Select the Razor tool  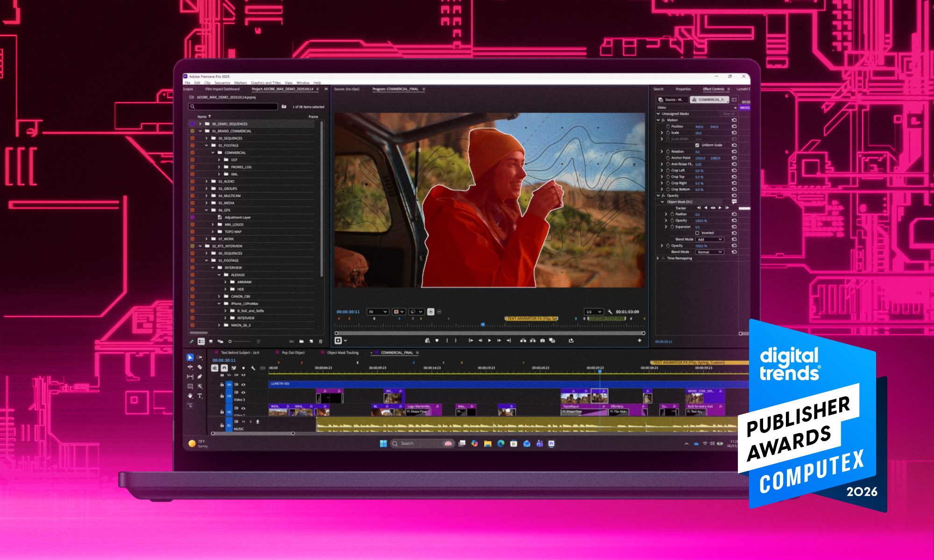200,367
